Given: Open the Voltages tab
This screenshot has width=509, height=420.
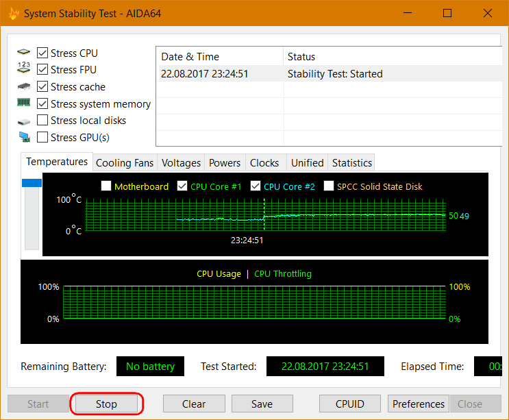Looking at the screenshot, I should [x=181, y=162].
